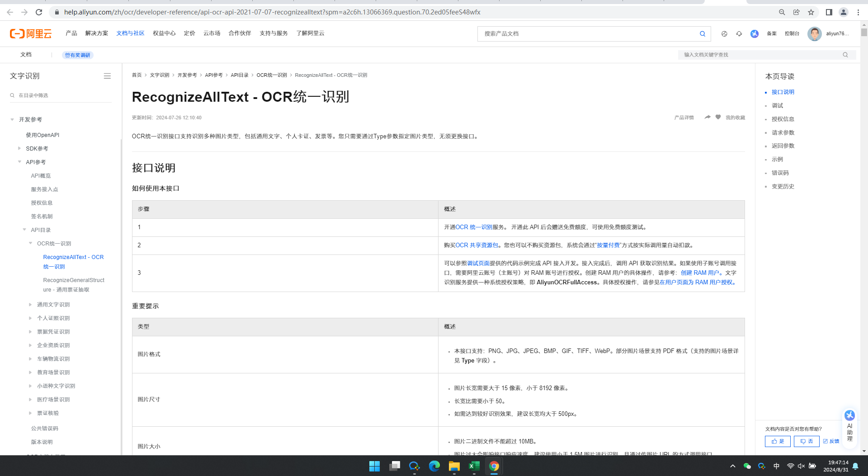Expand the SDK参考 tree node
868x476 pixels.
[x=19, y=148]
